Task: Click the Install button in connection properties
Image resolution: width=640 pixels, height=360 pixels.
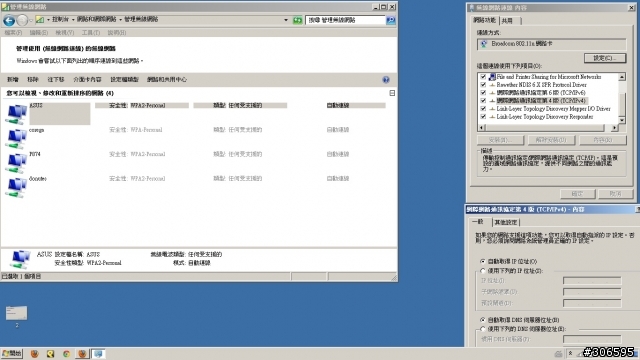Action: point(500,140)
